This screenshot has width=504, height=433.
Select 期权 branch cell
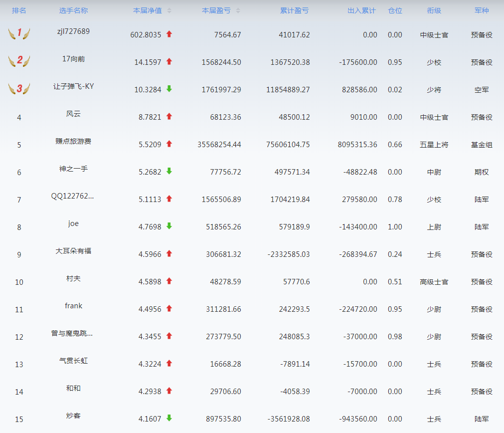pos(482,172)
